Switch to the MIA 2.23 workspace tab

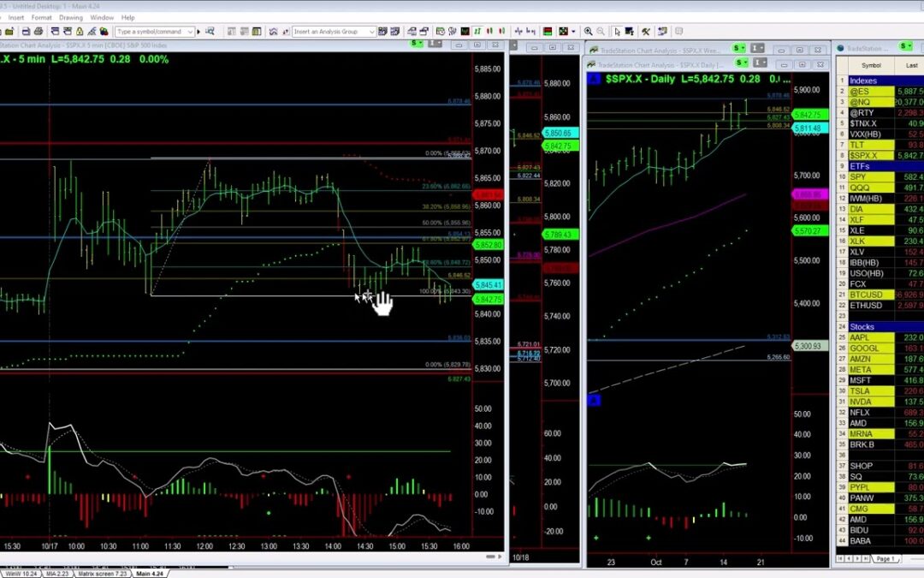[x=57, y=573]
